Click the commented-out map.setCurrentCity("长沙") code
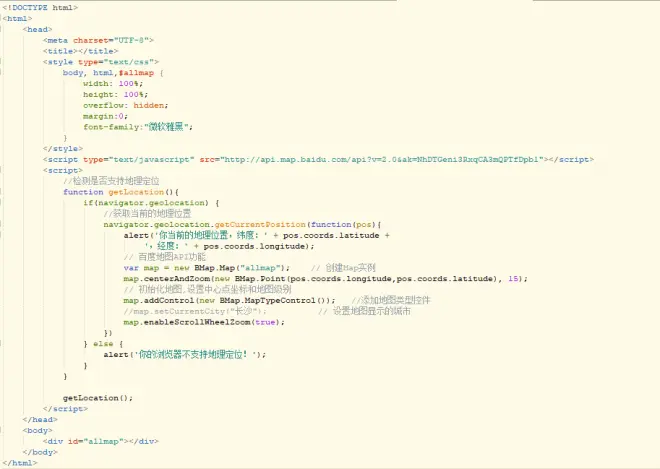Screen dimensions: 660x469 pyautogui.click(x=195, y=311)
